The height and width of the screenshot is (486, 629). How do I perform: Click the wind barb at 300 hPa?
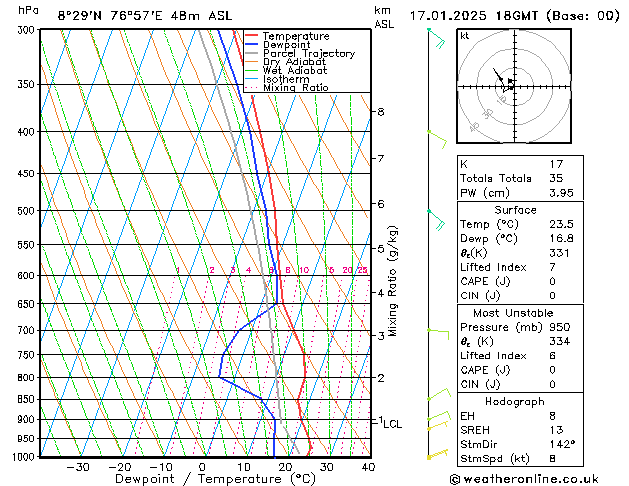(435, 36)
